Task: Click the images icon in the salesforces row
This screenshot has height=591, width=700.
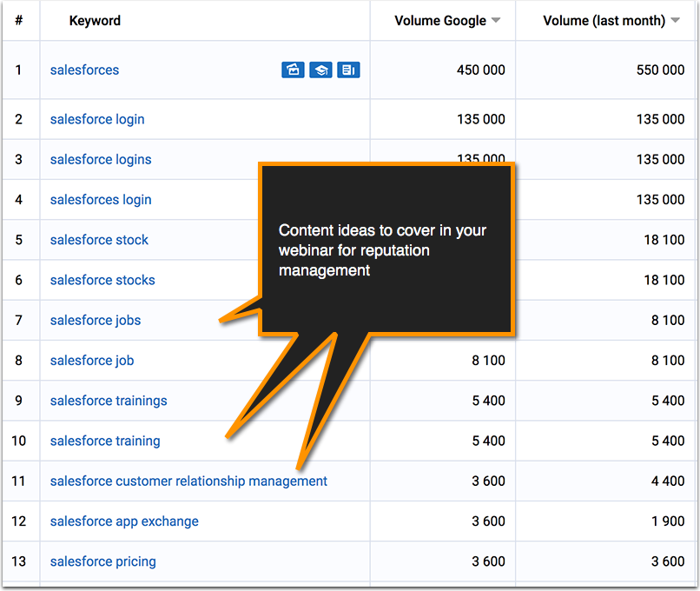Action: point(293,70)
